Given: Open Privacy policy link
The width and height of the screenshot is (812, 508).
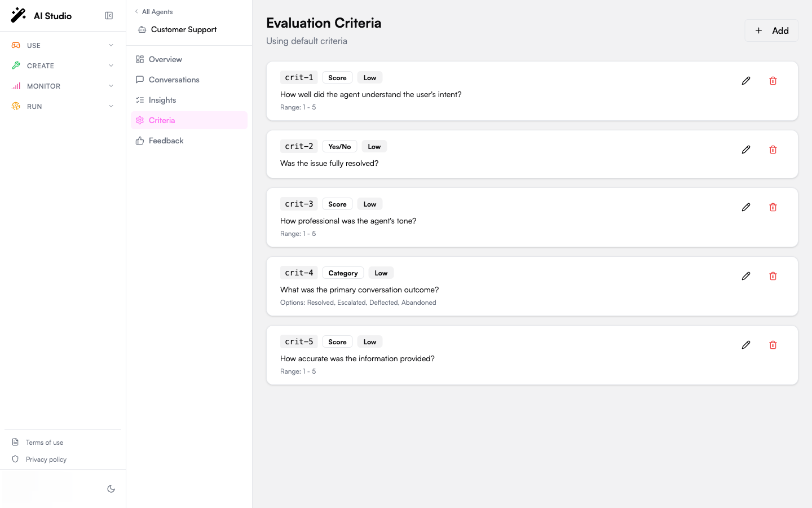Looking at the screenshot, I should [x=46, y=459].
